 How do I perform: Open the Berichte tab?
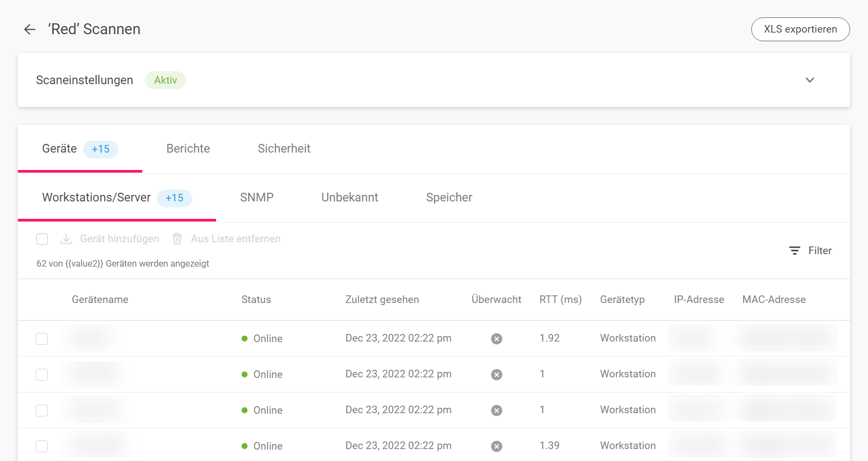(x=188, y=149)
